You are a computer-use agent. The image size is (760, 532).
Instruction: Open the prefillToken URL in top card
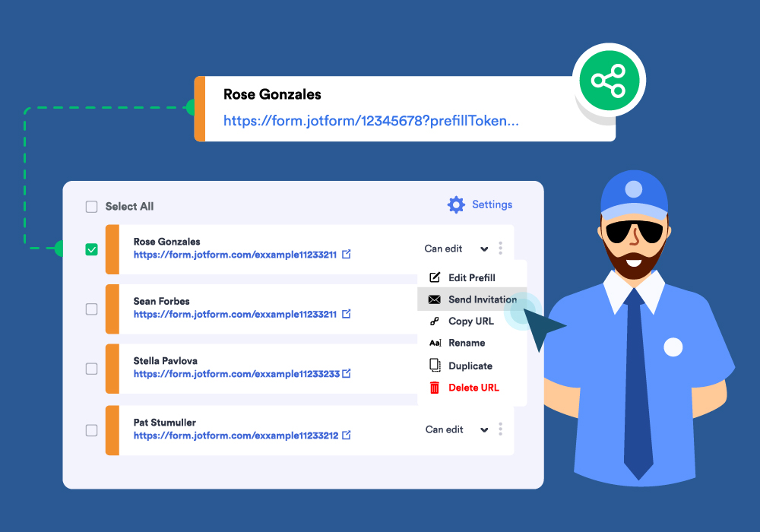(x=371, y=120)
